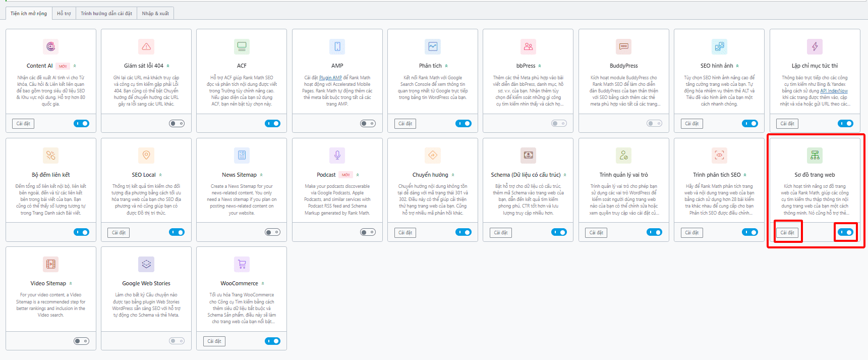Disable the Content AI module toggle
This screenshot has width=868, height=360.
[81, 123]
